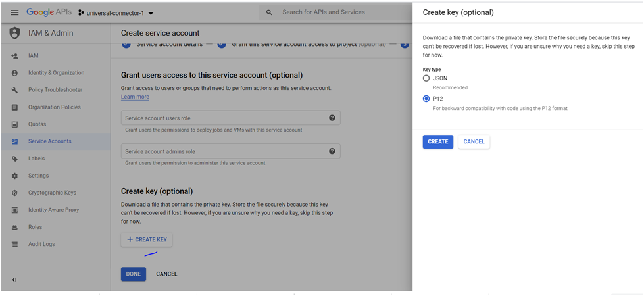Show help for Service account admins role
This screenshot has width=644, height=296.
pos(332,151)
